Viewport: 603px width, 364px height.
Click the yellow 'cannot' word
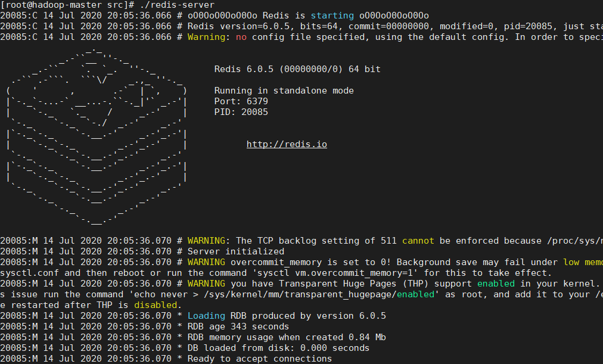[x=418, y=241]
